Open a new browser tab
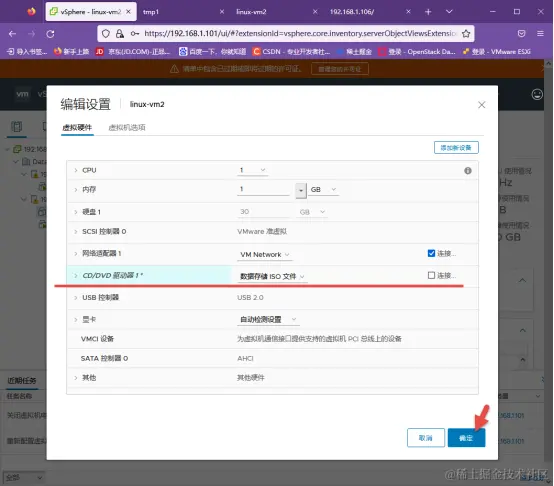 pyautogui.click(x=428, y=12)
